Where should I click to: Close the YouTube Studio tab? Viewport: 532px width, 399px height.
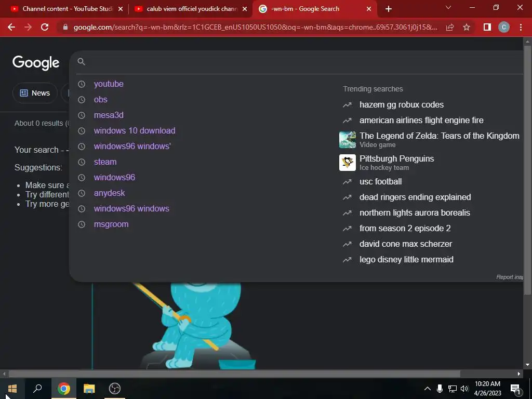pos(121,9)
